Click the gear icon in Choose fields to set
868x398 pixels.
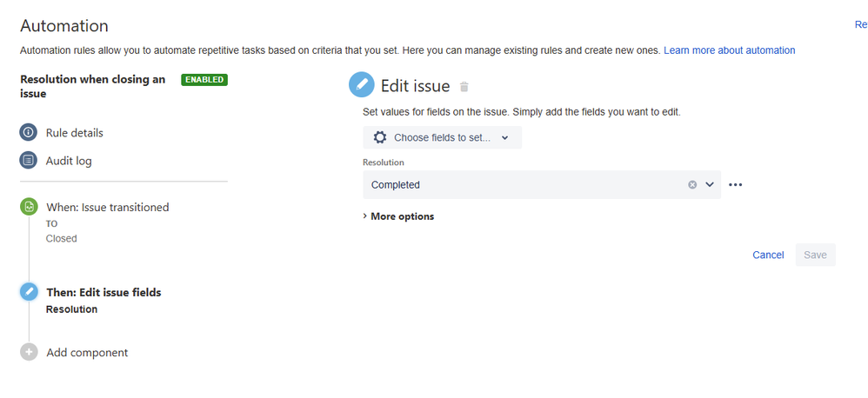pyautogui.click(x=380, y=137)
